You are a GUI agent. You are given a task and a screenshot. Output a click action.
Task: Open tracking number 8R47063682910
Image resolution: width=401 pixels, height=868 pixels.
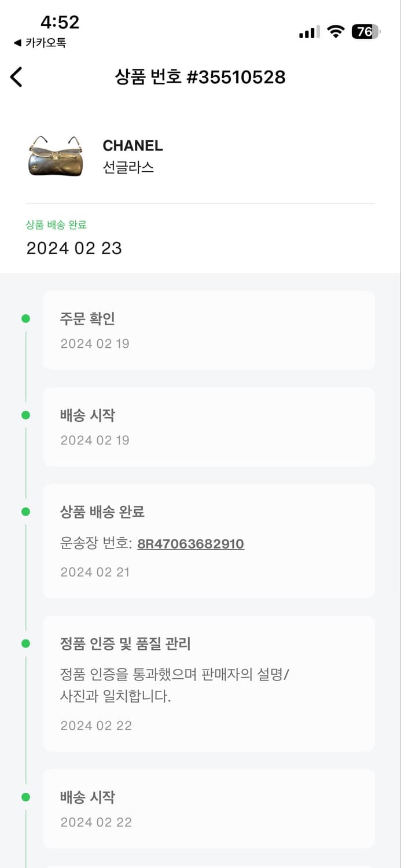click(x=191, y=544)
